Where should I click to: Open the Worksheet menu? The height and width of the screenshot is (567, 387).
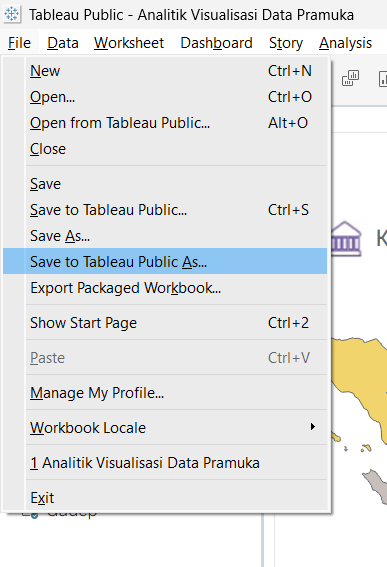(129, 43)
